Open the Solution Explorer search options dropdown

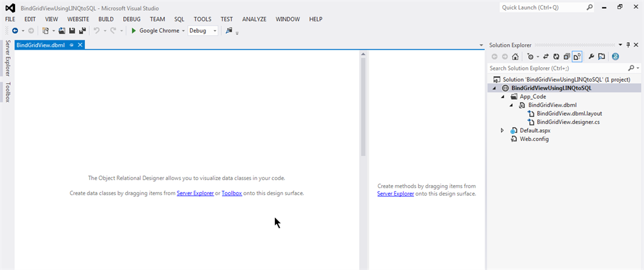tap(638, 68)
